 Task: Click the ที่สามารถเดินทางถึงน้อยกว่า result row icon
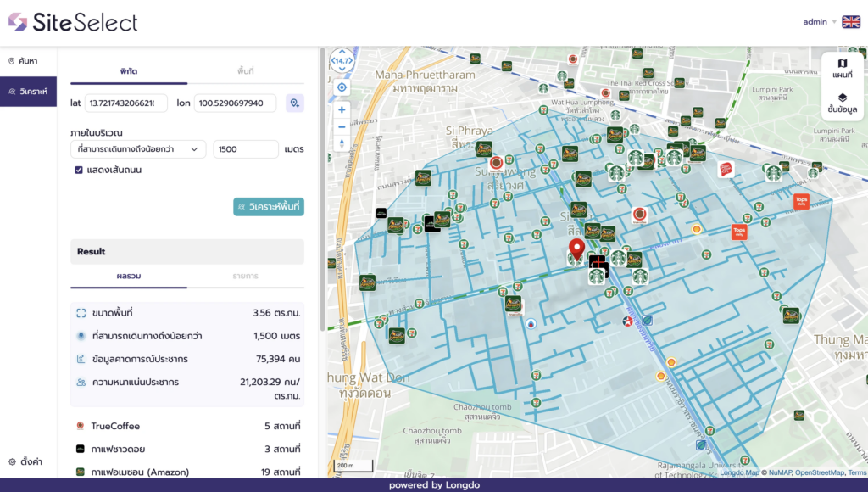tap(81, 336)
